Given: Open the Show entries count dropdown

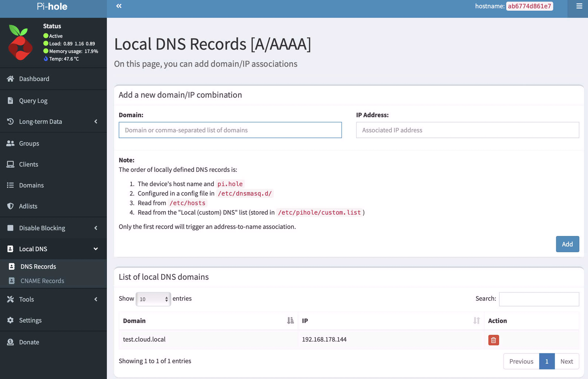Looking at the screenshot, I should click(153, 299).
